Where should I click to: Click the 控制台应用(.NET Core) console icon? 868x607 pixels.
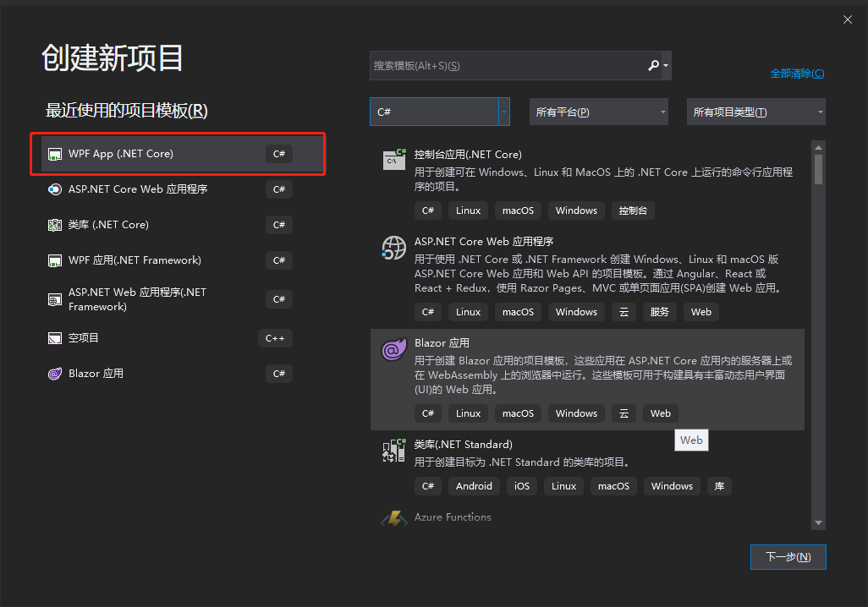point(394,159)
